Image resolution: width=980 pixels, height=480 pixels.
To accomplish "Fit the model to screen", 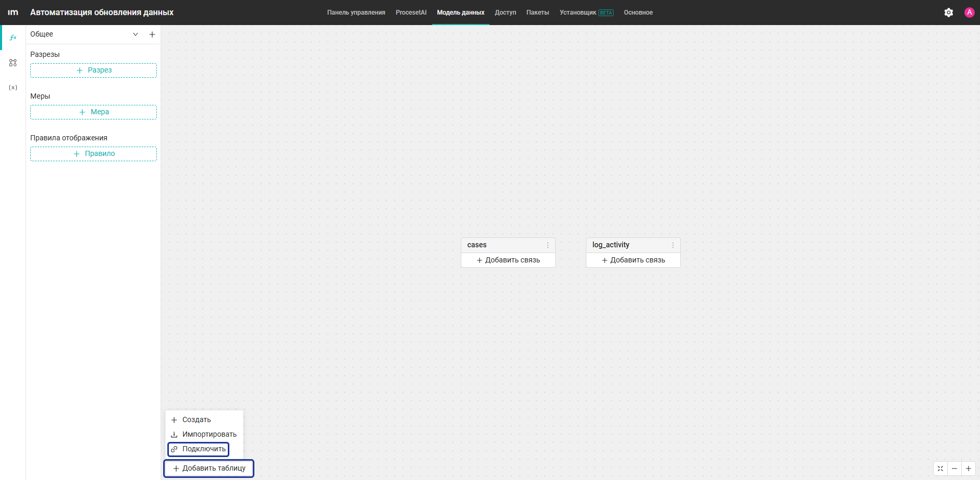I will pyautogui.click(x=940, y=469).
